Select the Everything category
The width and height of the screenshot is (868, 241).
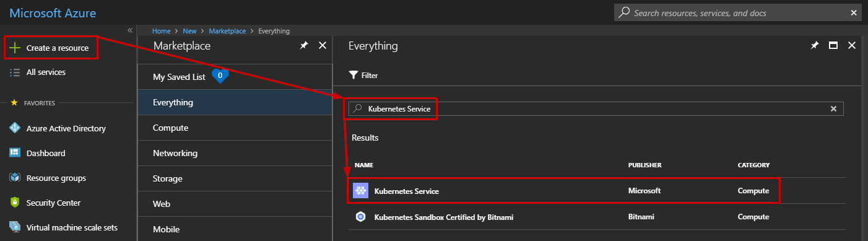click(235, 102)
